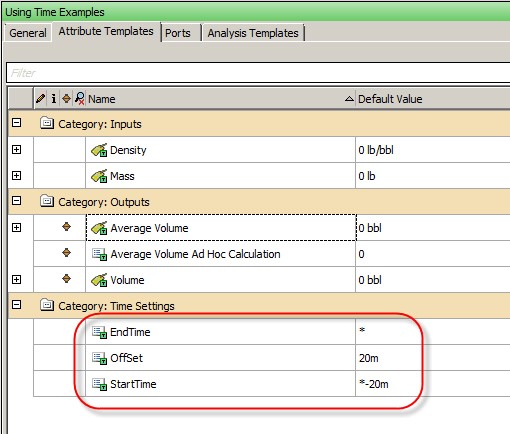Select the StartTime attribute name
The width and height of the screenshot is (510, 434).
pos(133,384)
